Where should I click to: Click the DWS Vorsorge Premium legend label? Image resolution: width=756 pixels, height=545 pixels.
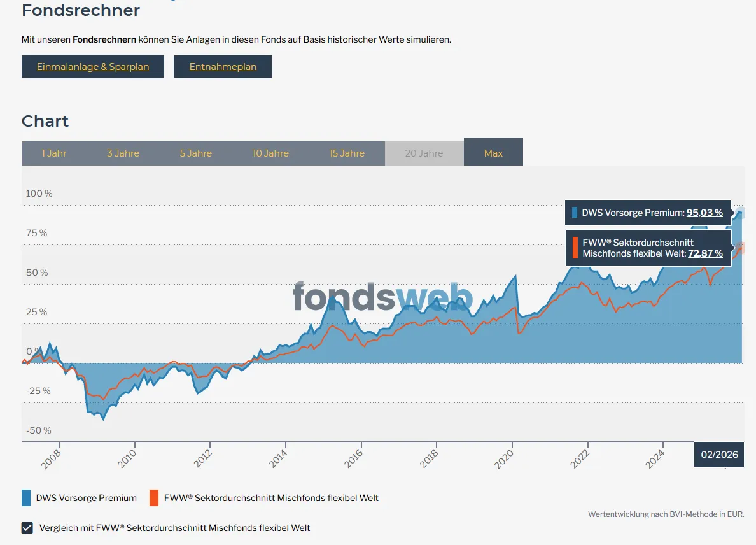click(87, 498)
